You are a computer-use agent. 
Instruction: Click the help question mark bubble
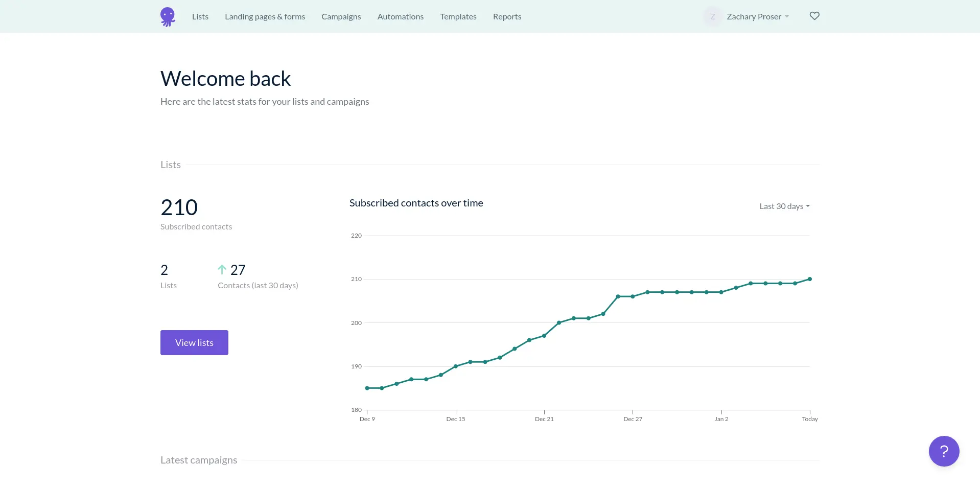pyautogui.click(x=943, y=451)
